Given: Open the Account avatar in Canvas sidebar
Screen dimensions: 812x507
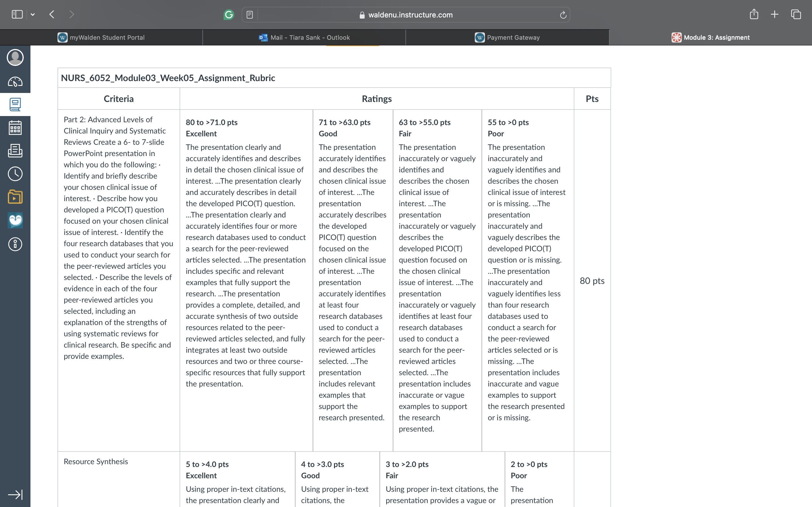Looking at the screenshot, I should pyautogui.click(x=15, y=58).
